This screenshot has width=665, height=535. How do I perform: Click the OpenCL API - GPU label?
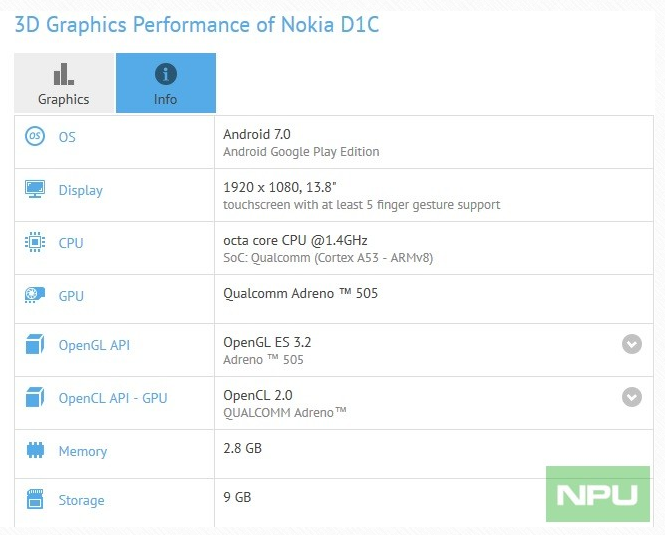click(x=113, y=398)
